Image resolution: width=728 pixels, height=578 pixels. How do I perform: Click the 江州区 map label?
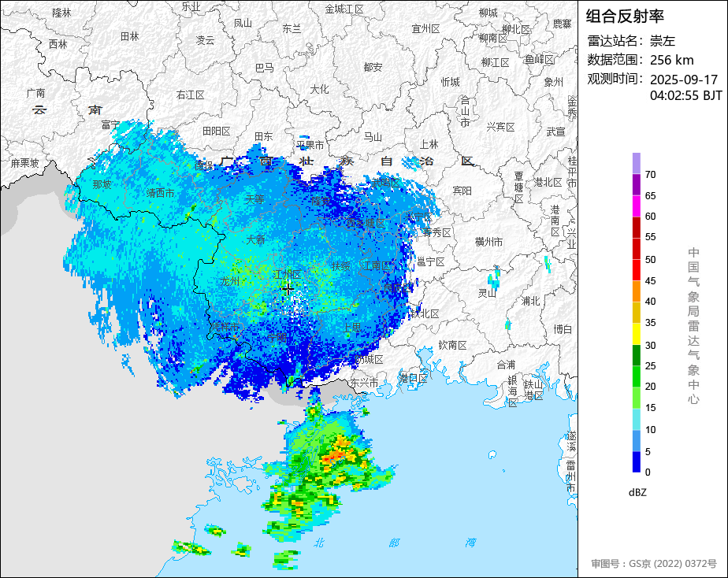point(288,275)
